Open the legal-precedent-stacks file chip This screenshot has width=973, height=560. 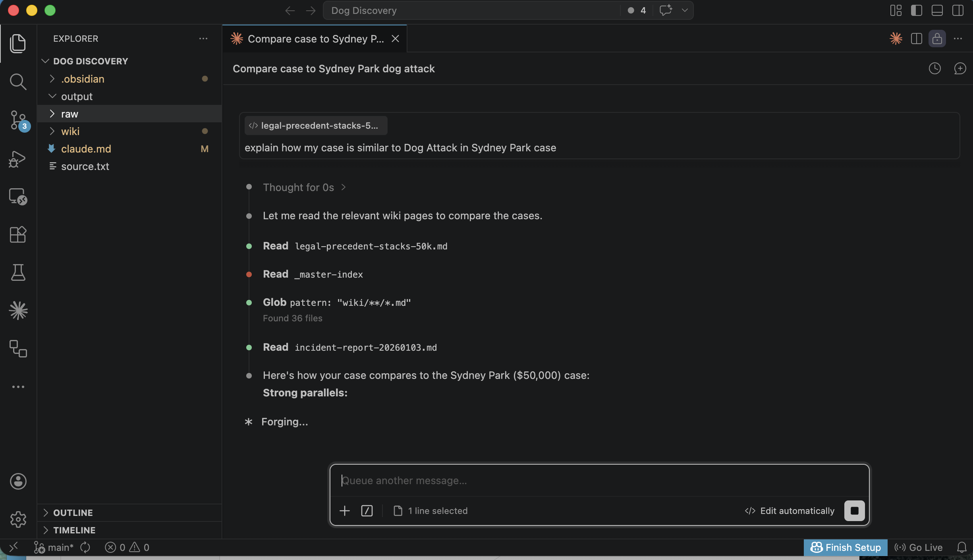tap(316, 126)
